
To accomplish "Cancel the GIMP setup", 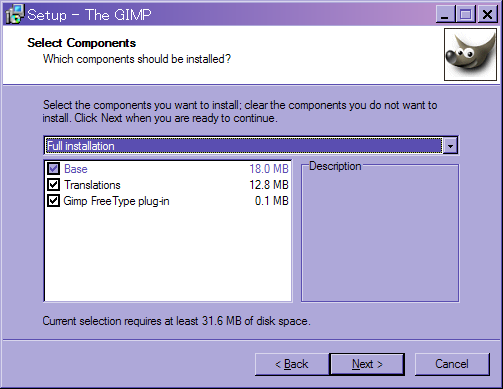I will 452,364.
